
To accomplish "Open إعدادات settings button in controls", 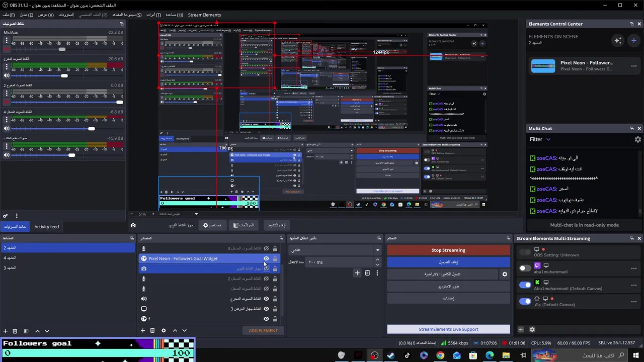I will [x=448, y=298].
